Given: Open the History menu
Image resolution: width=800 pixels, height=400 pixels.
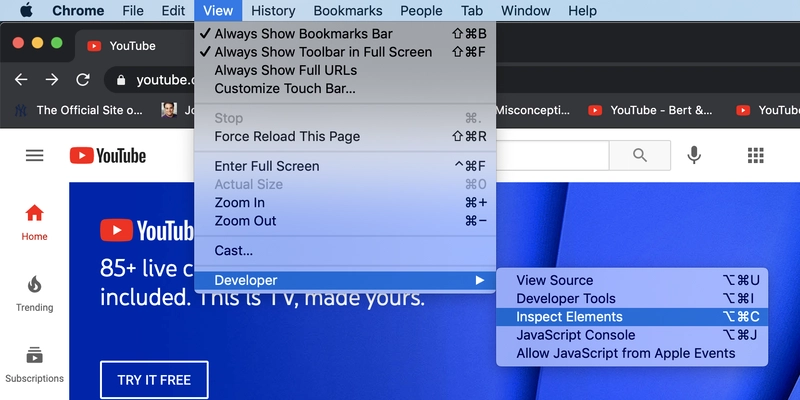Looking at the screenshot, I should pos(273,11).
